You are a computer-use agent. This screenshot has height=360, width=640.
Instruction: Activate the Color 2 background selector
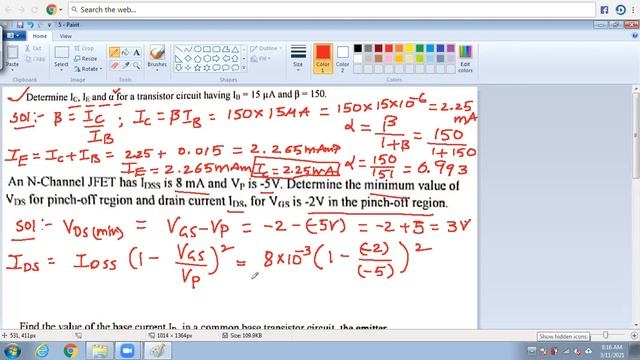[342, 58]
